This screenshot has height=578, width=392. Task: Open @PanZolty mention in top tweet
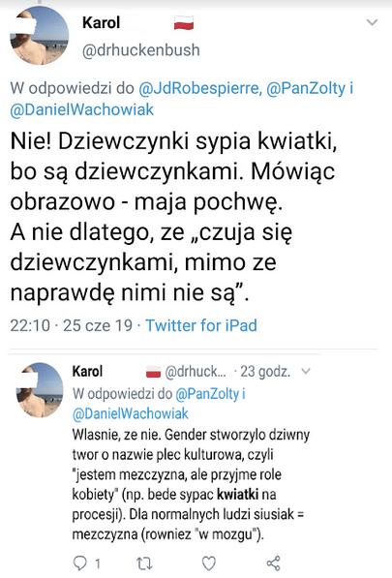tap(306, 88)
